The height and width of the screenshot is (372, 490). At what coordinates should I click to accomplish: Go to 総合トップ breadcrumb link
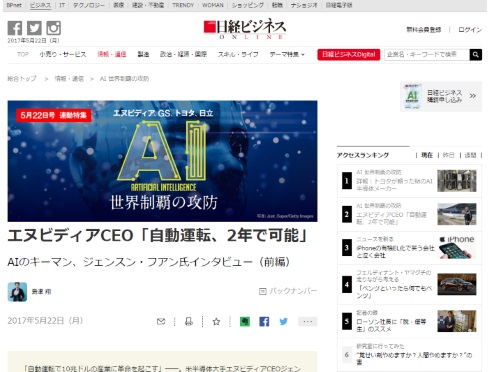pyautogui.click(x=22, y=79)
